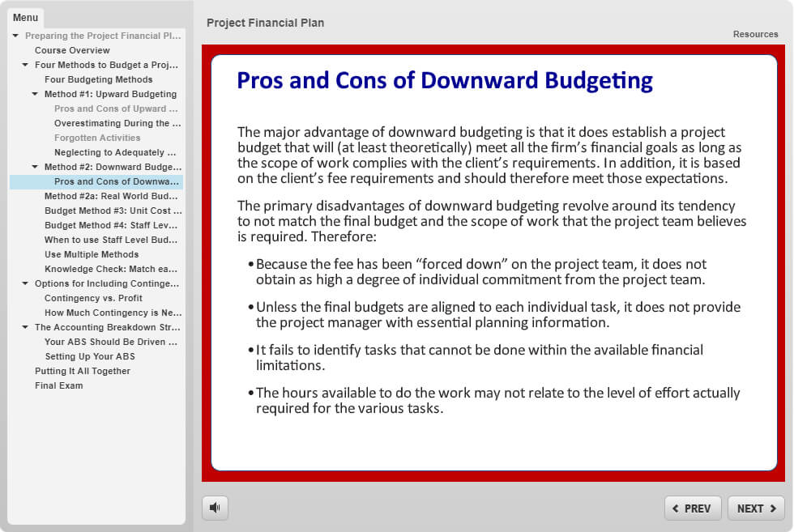Collapse The Accounting Breakdown Structure section
This screenshot has height=532, width=794.
25,327
